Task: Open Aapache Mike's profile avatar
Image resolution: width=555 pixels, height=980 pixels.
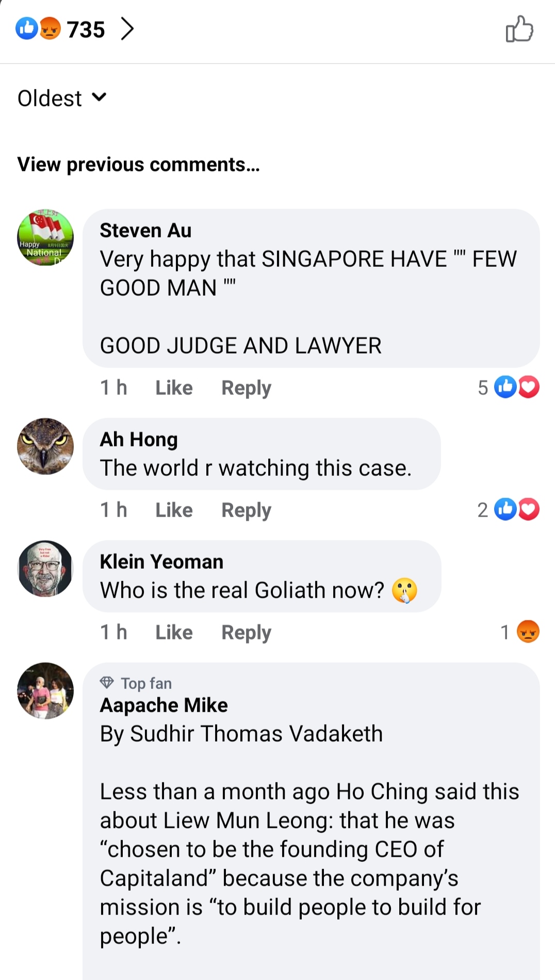Action: (45, 691)
